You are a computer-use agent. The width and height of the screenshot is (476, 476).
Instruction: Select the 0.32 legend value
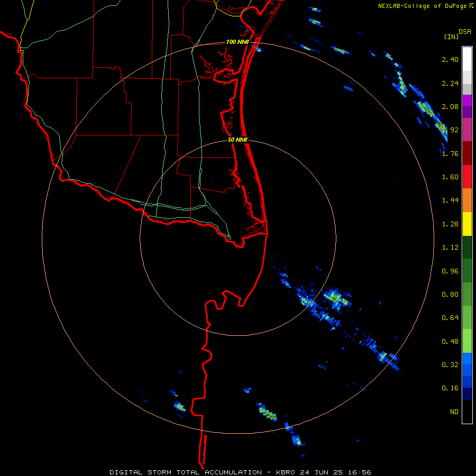[450, 365]
